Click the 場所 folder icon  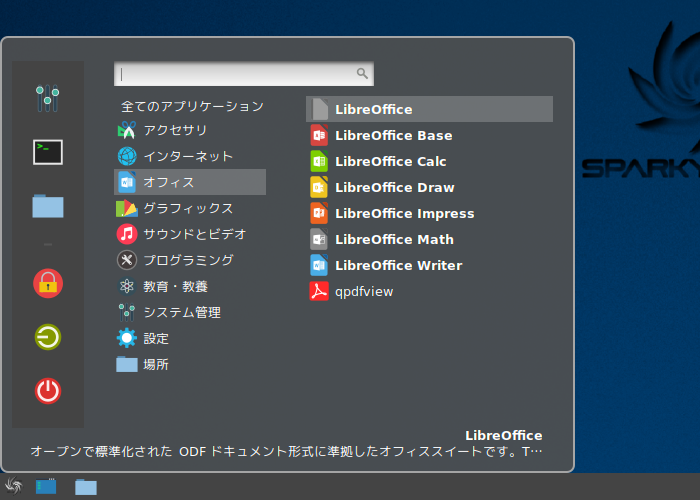pyautogui.click(x=127, y=364)
